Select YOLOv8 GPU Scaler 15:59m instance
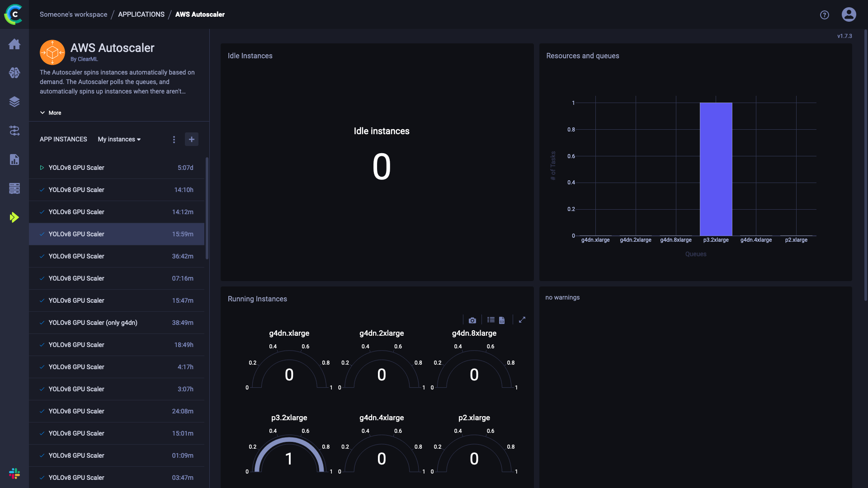868x488 pixels. pos(117,234)
